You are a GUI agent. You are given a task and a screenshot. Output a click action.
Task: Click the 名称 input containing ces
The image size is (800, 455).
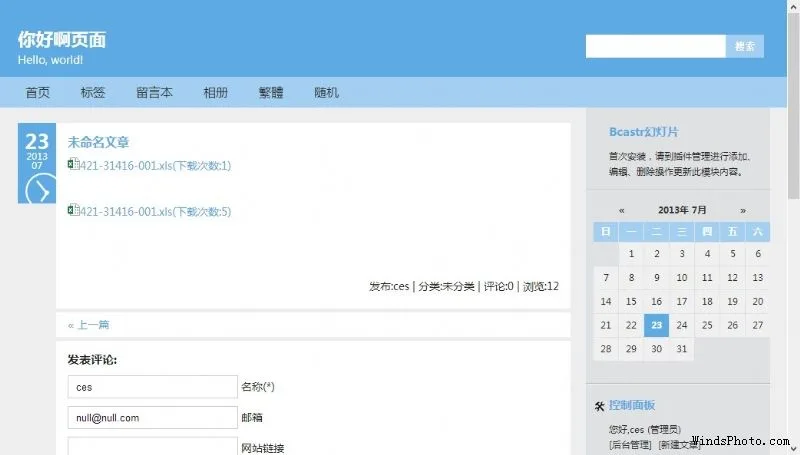[153, 387]
